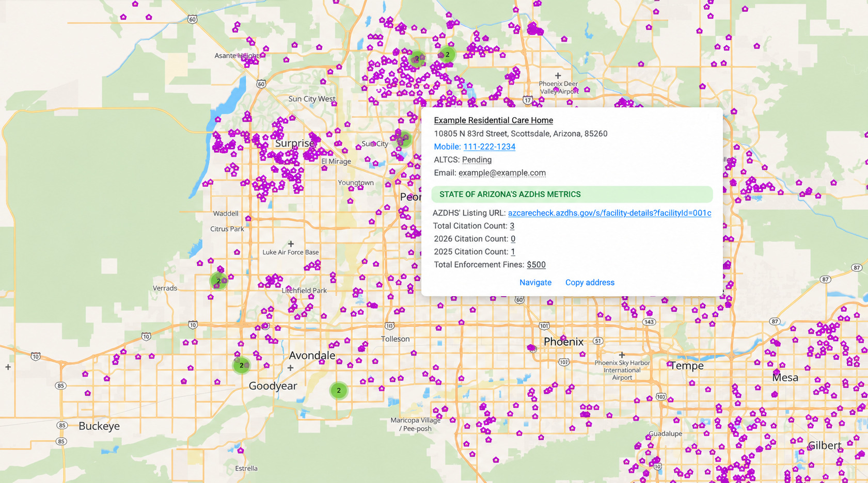Select the 2025 Citation Count value 1
The height and width of the screenshot is (483, 868).
click(513, 252)
